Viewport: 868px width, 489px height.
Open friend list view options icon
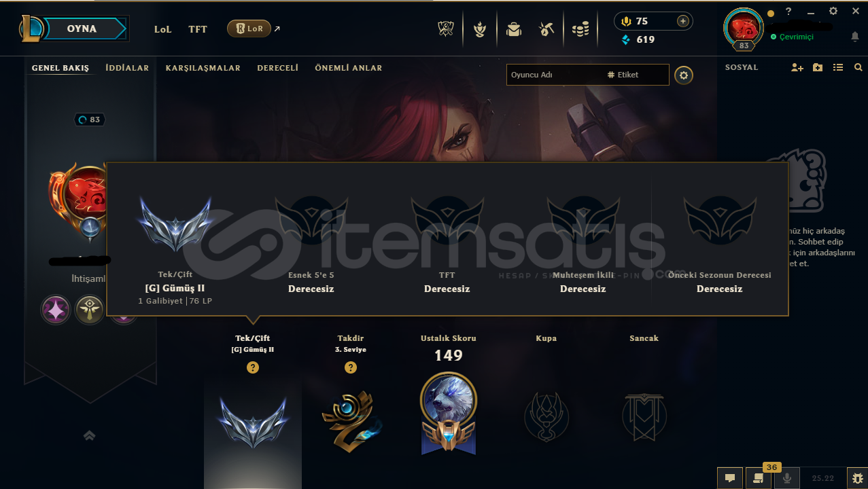tap(838, 68)
